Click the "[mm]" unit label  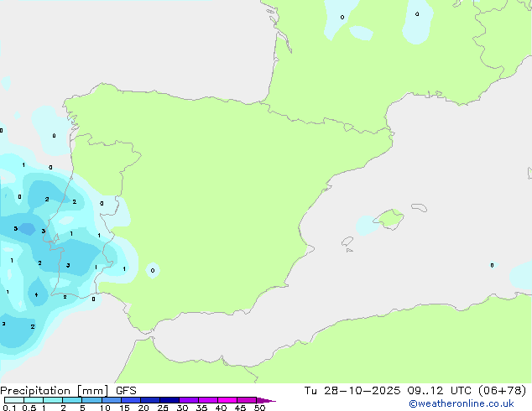tap(93, 391)
